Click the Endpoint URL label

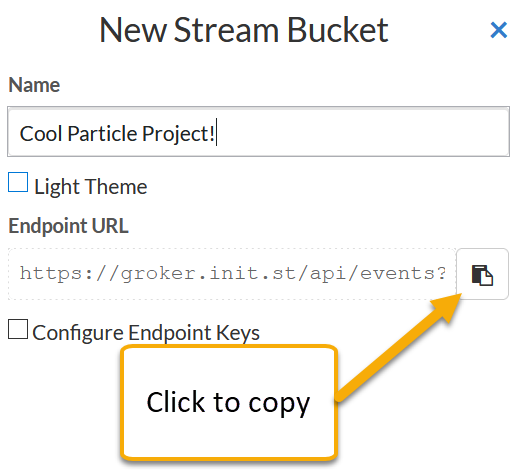coord(68,226)
